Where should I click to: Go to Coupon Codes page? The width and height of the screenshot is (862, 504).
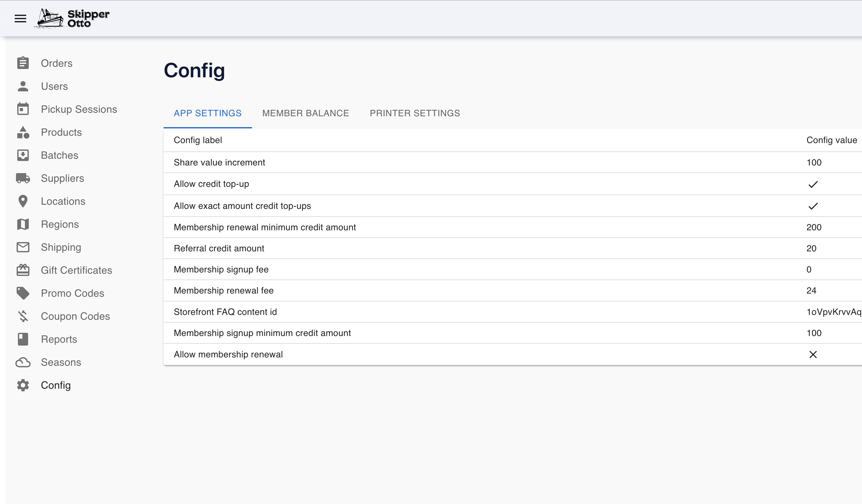pos(75,316)
